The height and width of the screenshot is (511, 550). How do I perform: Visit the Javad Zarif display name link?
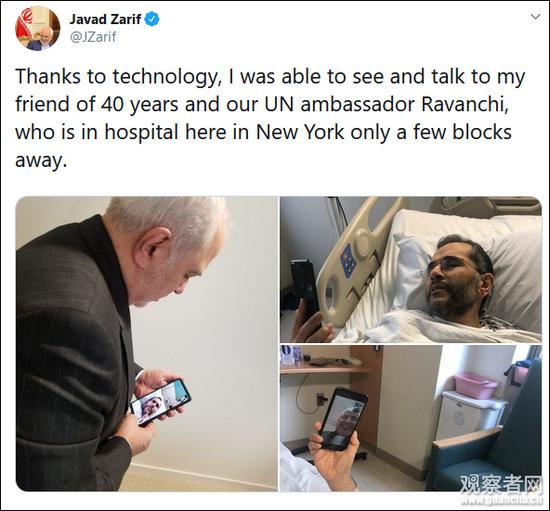tap(105, 19)
